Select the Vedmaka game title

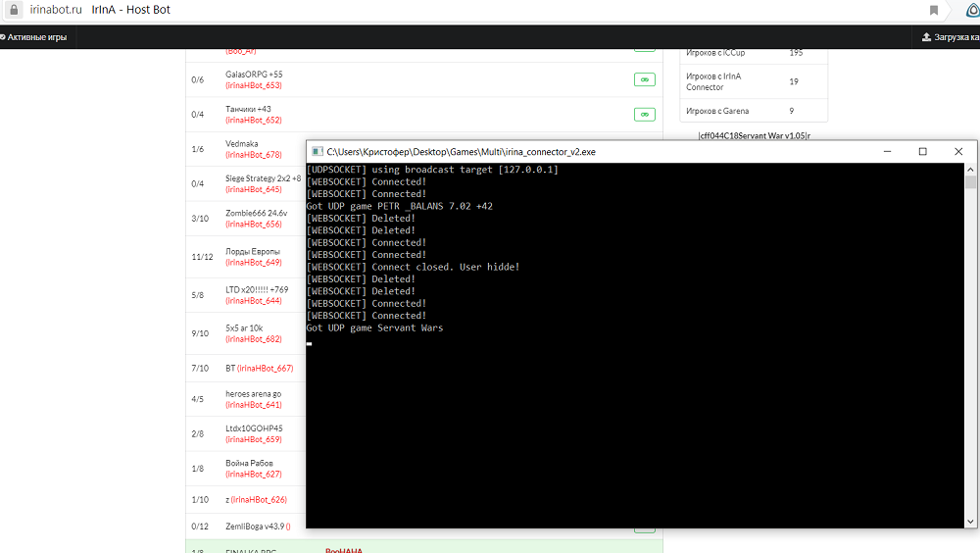242,144
